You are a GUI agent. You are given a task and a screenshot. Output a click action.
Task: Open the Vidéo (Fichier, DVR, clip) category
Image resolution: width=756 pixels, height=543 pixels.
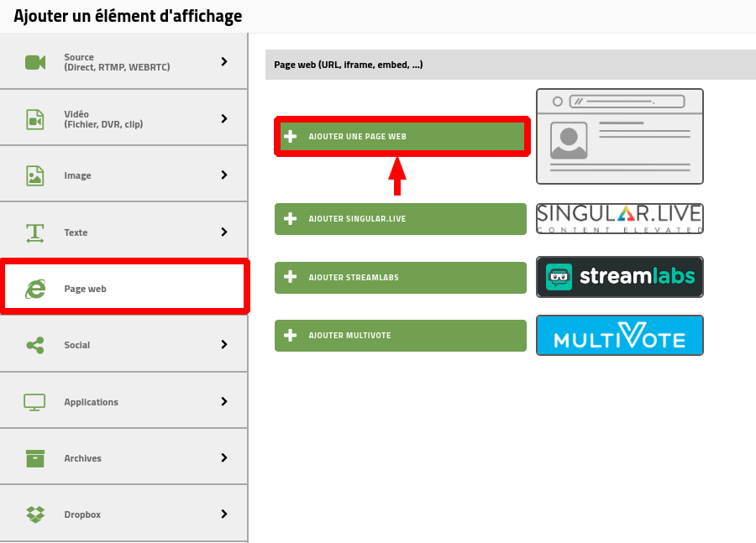pos(123,118)
